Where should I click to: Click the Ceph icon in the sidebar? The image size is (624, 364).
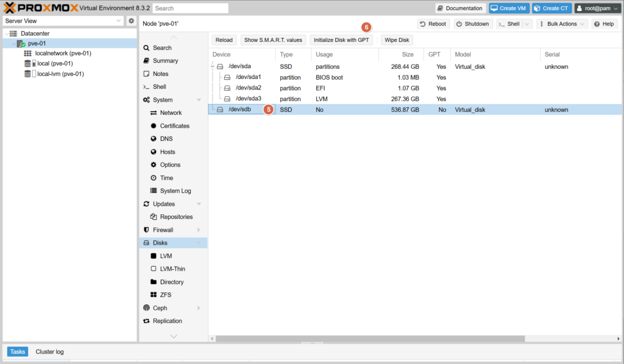[146, 308]
